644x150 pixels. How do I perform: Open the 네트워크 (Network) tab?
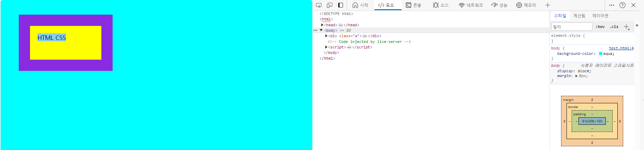point(471,5)
